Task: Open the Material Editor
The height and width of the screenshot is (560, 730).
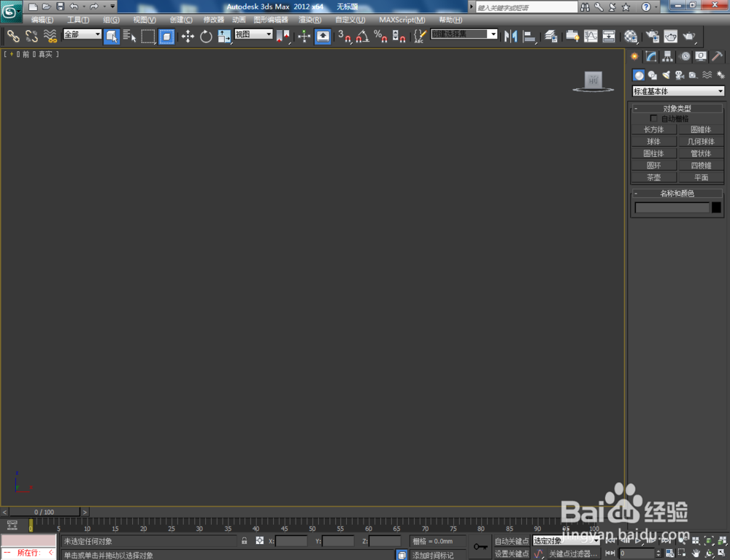Action: (631, 37)
